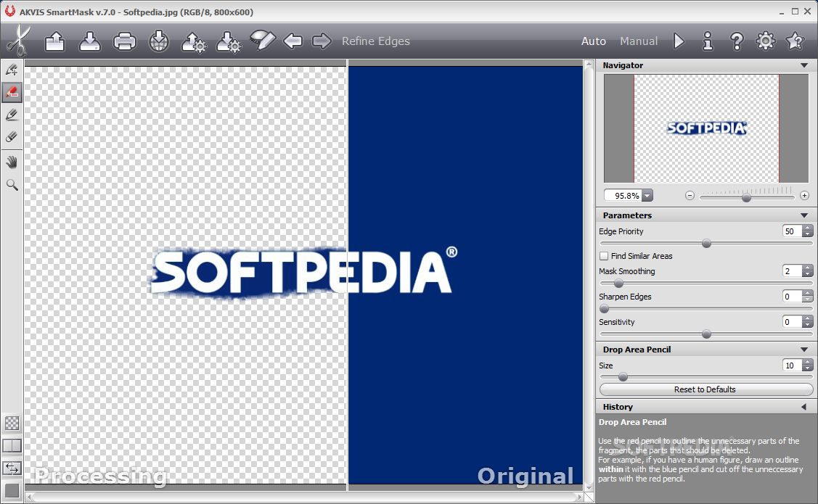
Task: Click the horizontal scrollbar left arrow
Action: click(30, 497)
